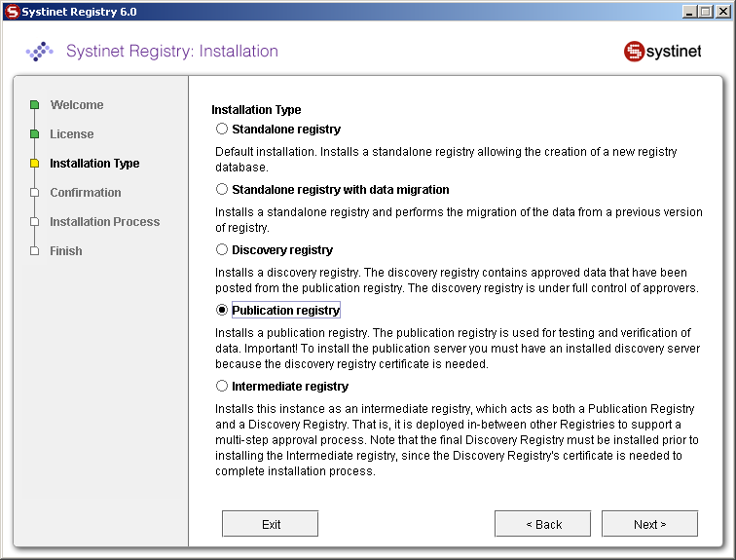Minimize the Systinet Registry window

click(689, 12)
